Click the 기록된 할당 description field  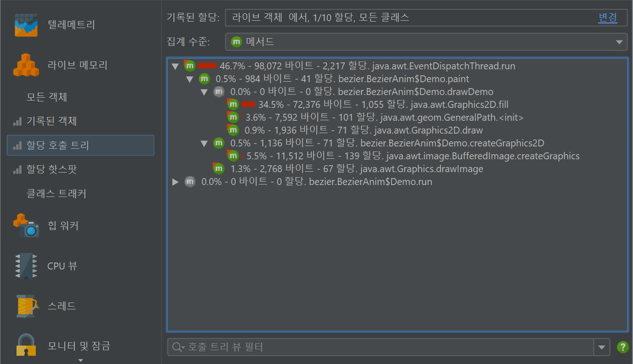tap(426, 18)
